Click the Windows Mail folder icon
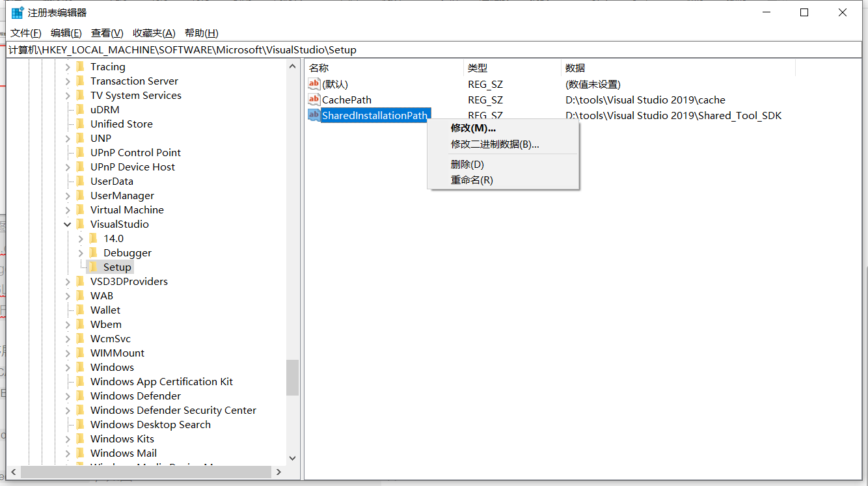Viewport: 868px width, 486px height. tap(80, 453)
